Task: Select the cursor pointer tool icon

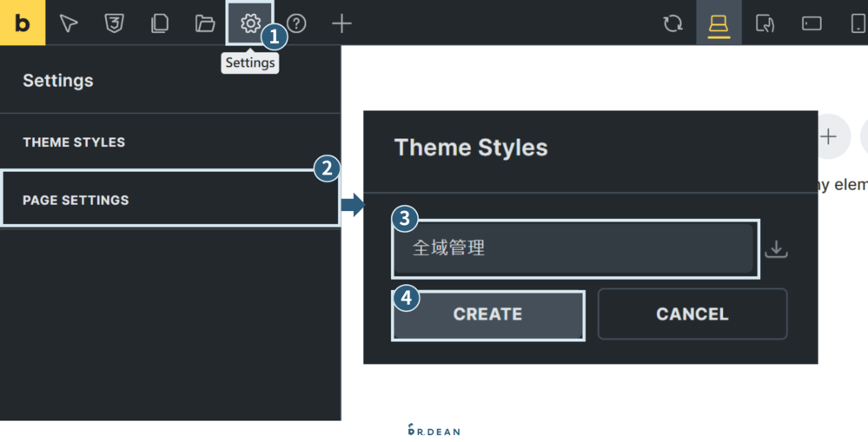Action: pyautogui.click(x=69, y=23)
